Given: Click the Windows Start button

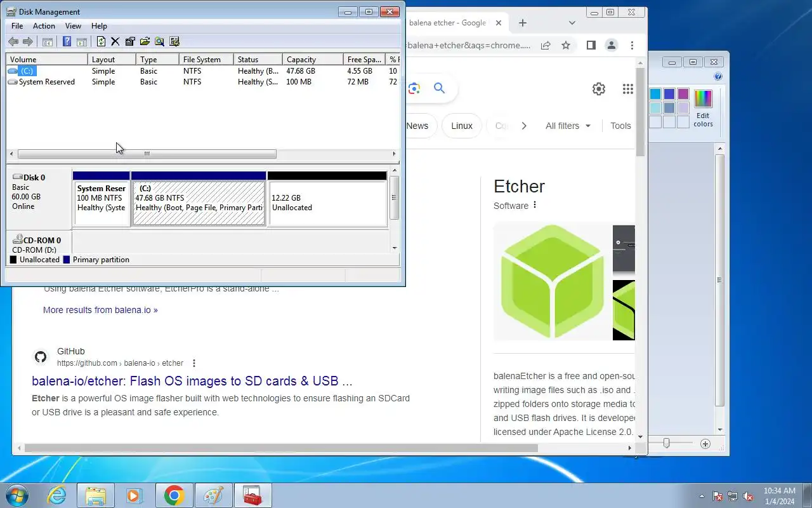Looking at the screenshot, I should tap(16, 495).
